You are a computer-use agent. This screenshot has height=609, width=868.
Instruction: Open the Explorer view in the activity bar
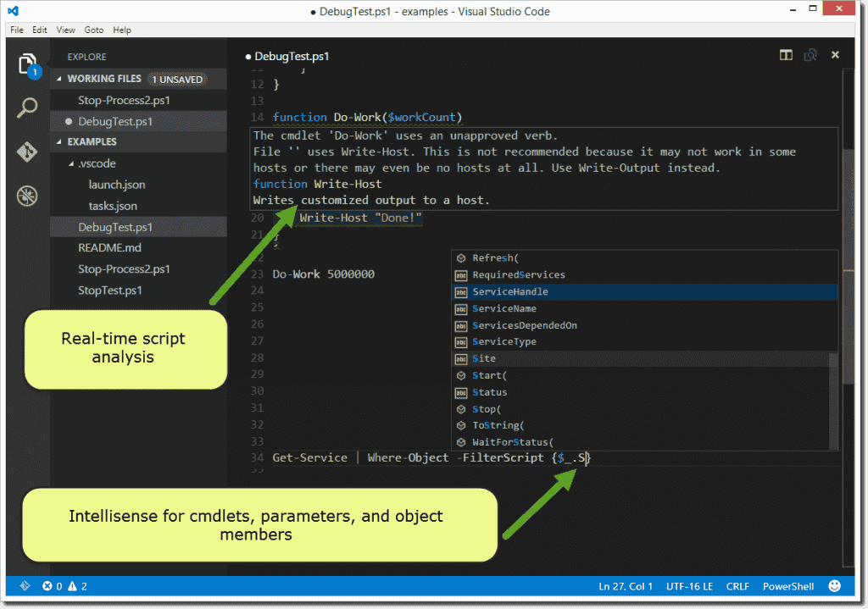point(28,64)
